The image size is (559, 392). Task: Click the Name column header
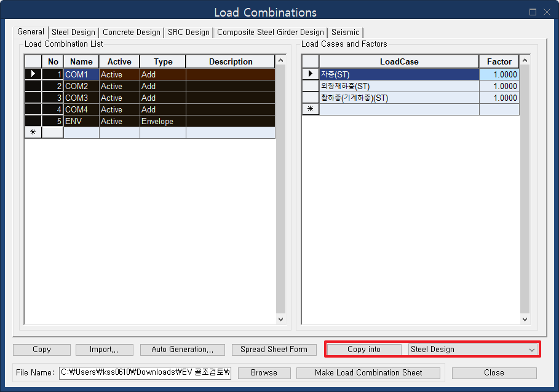coord(81,61)
